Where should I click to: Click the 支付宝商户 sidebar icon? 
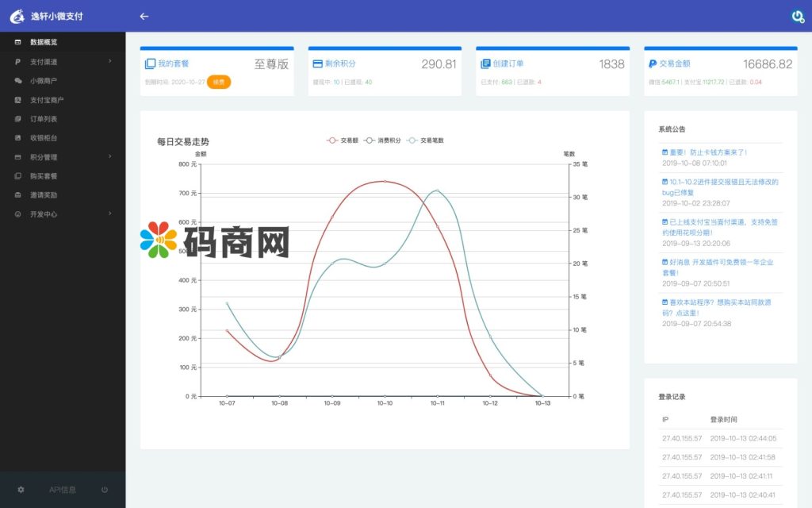click(18, 100)
